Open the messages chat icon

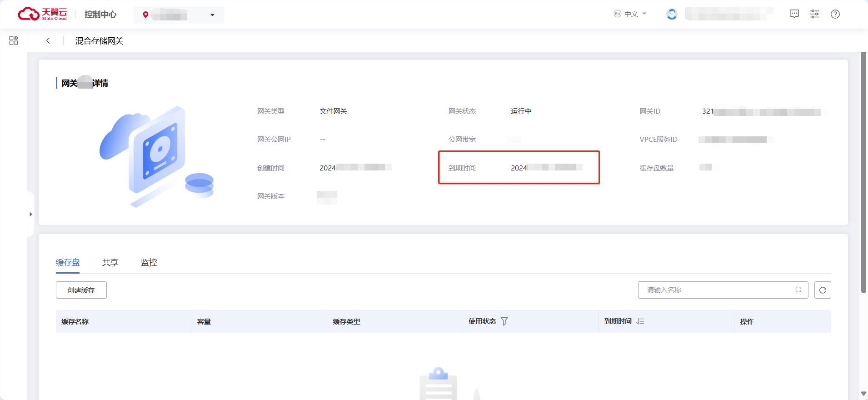(794, 14)
